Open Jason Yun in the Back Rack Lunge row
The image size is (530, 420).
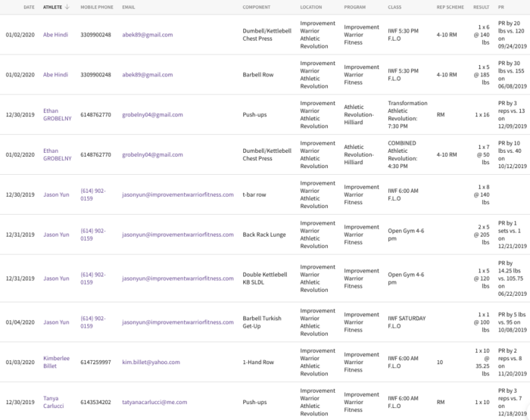[x=56, y=235]
